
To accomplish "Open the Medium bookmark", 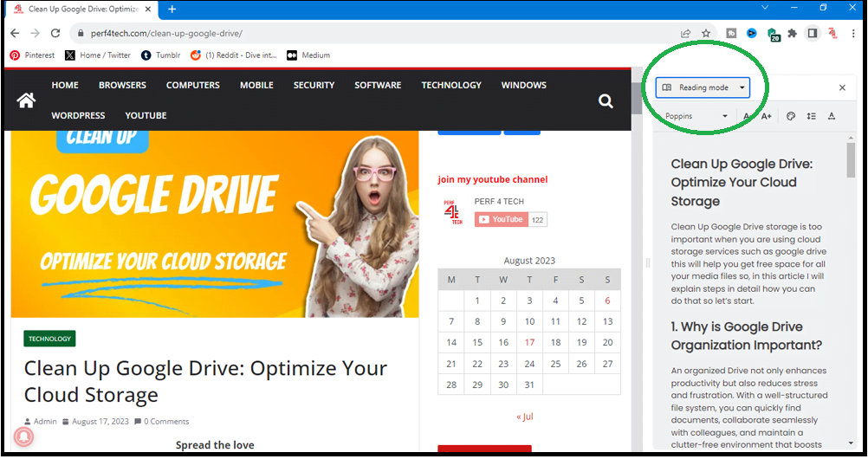I will (308, 55).
